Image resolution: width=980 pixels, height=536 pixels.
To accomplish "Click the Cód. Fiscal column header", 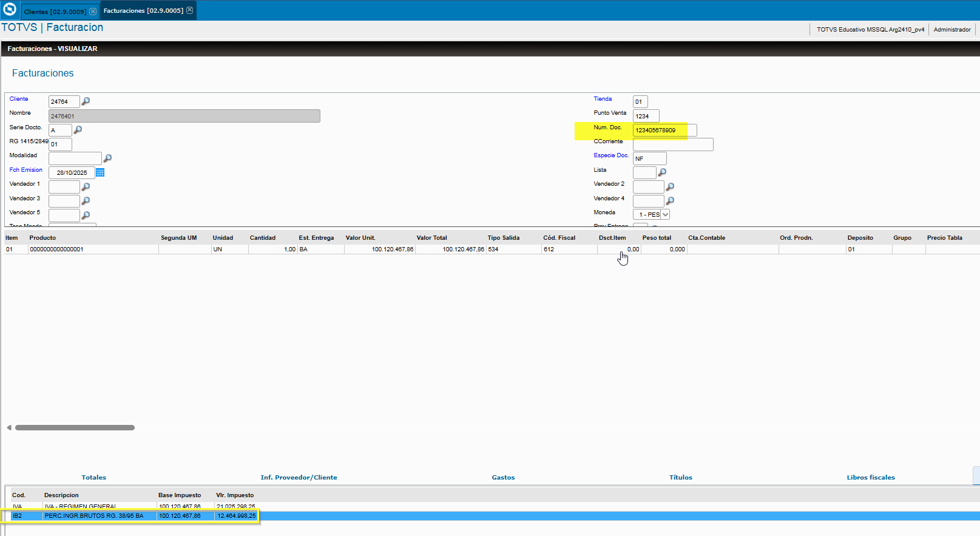I will 559,238.
